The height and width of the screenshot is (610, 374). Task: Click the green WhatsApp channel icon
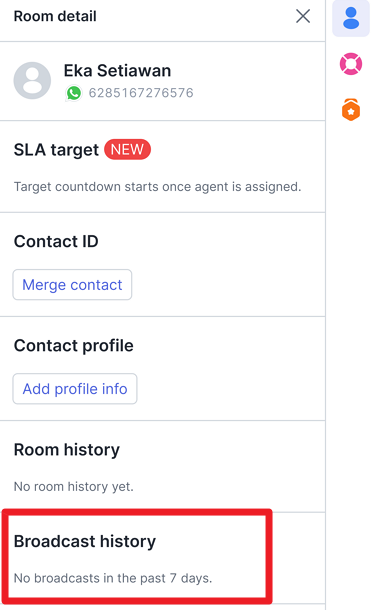click(74, 93)
